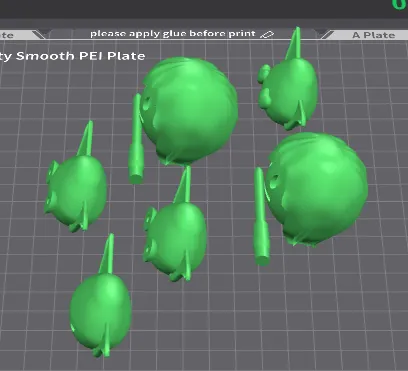Click the tall horn of the leftmost model

pyautogui.click(x=86, y=139)
